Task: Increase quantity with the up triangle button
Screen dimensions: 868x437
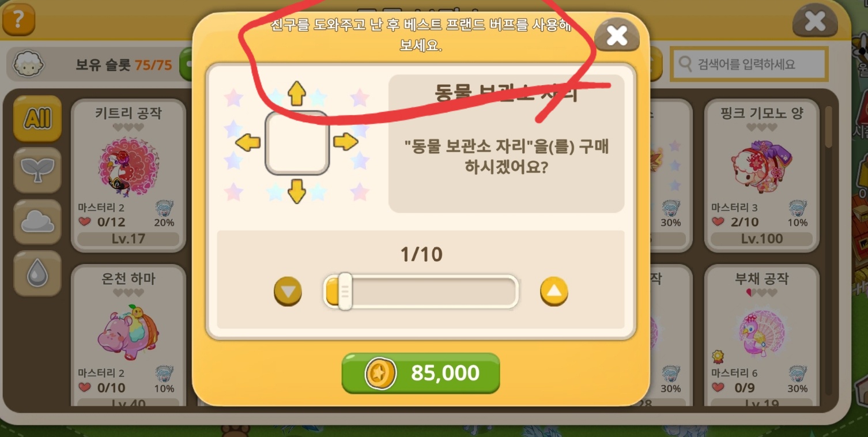Action: pos(554,292)
